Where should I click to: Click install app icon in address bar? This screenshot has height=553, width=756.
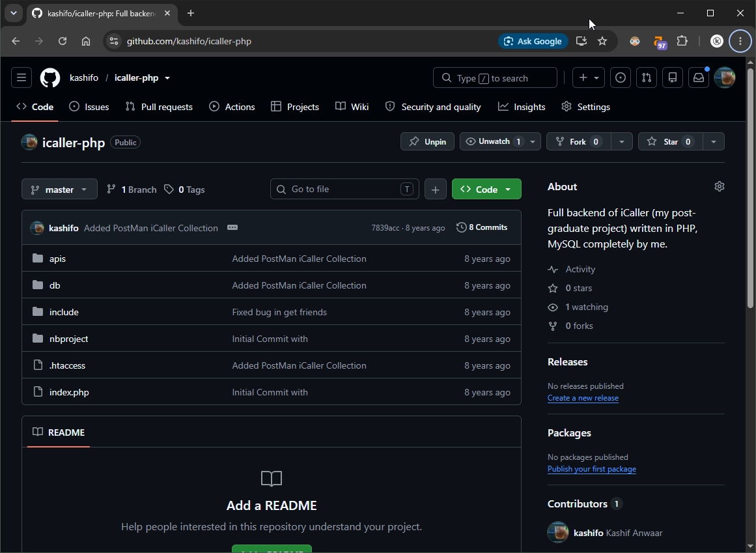pyautogui.click(x=581, y=41)
